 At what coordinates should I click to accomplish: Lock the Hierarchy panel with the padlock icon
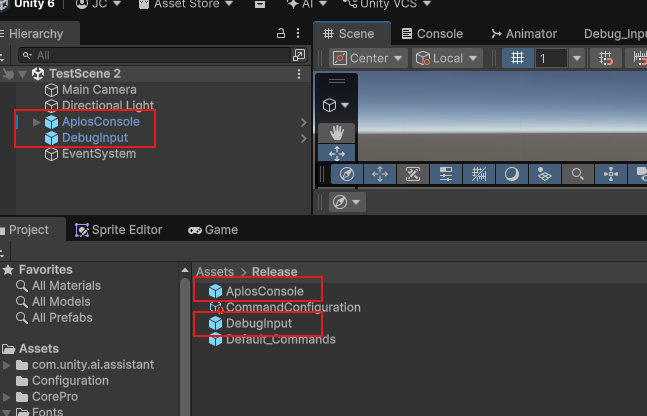(x=281, y=33)
